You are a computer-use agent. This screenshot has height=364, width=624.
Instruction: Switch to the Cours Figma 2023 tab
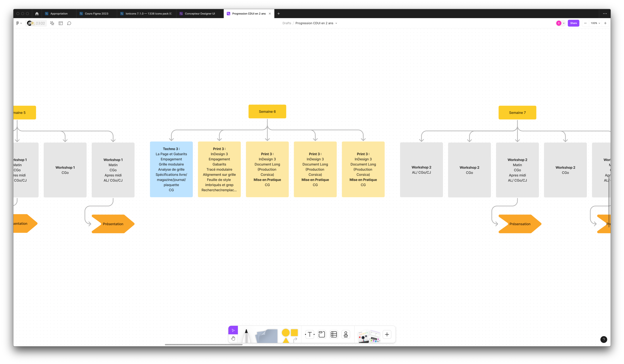(x=96, y=14)
